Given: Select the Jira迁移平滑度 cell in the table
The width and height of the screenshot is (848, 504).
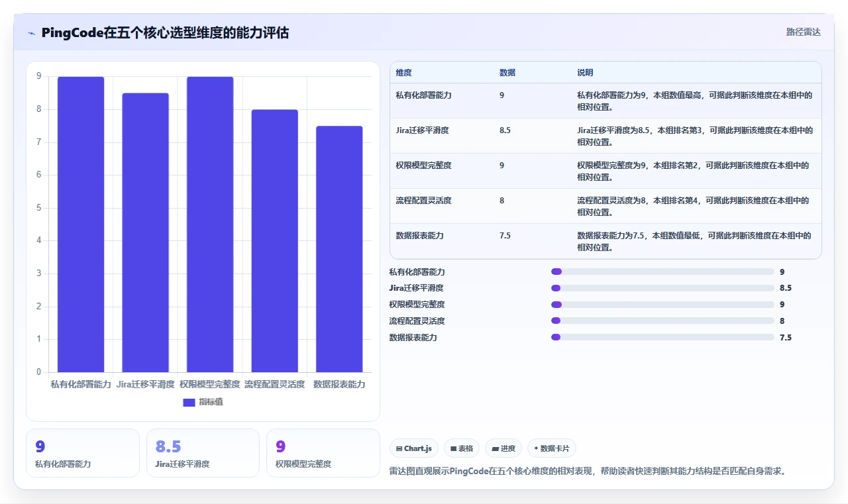Looking at the screenshot, I should [422, 130].
